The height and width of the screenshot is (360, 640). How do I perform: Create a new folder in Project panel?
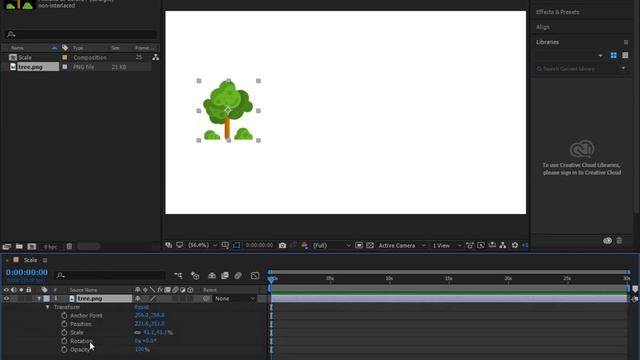(x=19, y=247)
